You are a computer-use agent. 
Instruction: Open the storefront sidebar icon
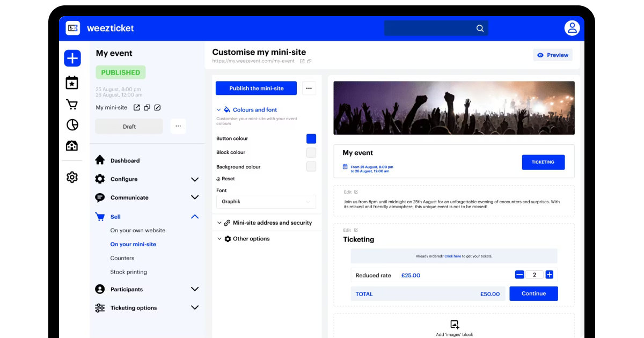click(72, 146)
